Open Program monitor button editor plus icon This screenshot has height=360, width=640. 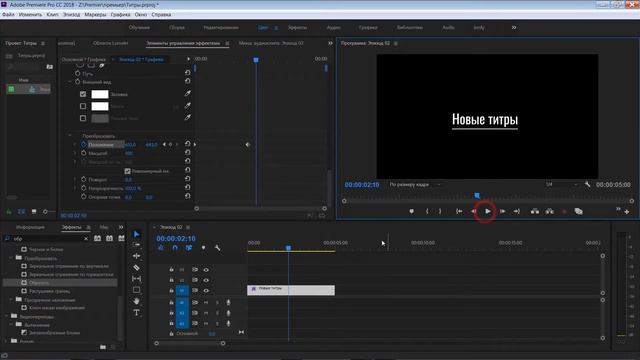(627, 212)
